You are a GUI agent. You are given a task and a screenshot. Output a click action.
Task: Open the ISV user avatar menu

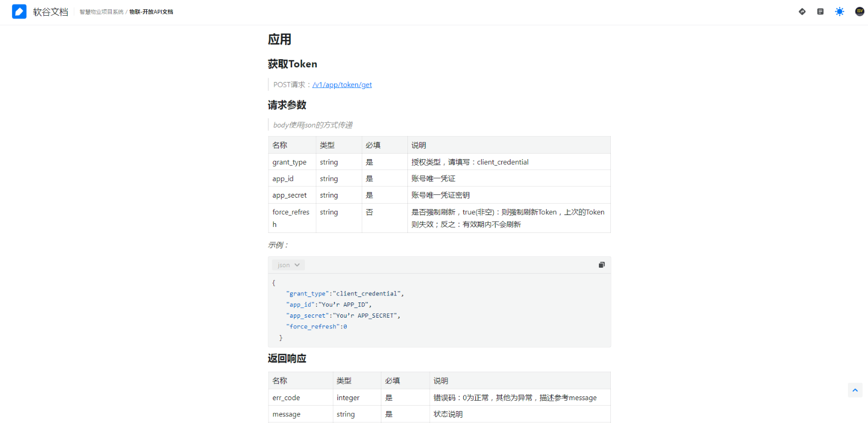[x=859, y=11]
